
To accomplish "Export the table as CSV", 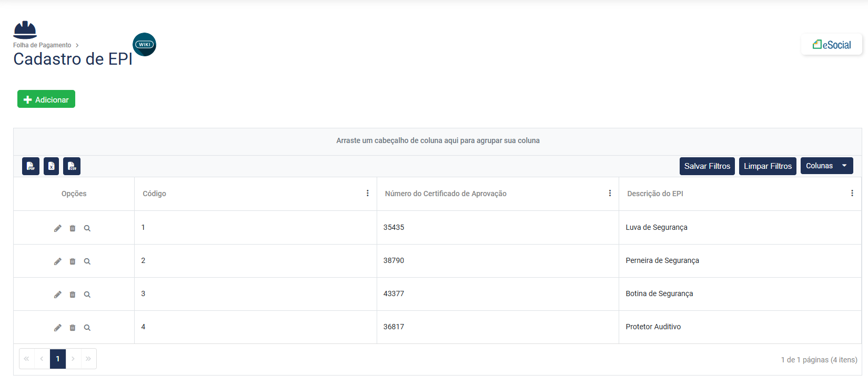I will [72, 166].
